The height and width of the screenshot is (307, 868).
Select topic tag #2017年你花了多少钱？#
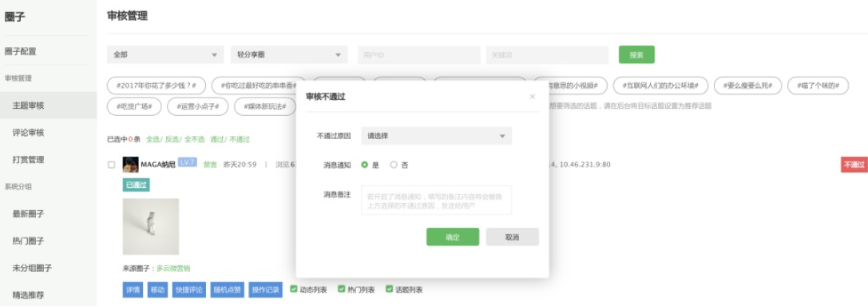click(x=157, y=86)
